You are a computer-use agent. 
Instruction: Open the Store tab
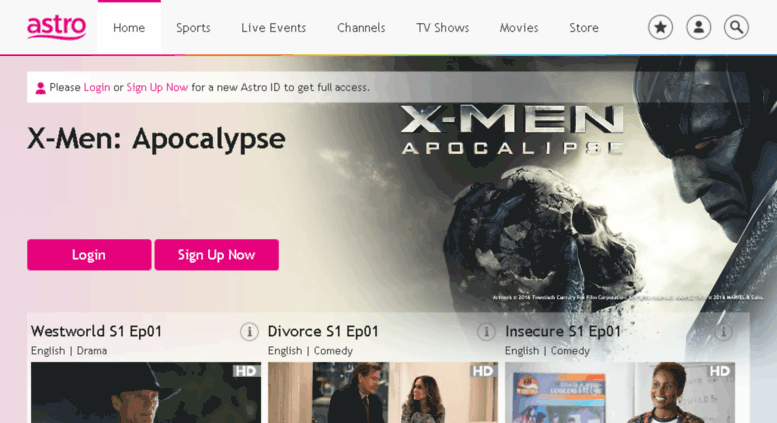click(x=584, y=28)
